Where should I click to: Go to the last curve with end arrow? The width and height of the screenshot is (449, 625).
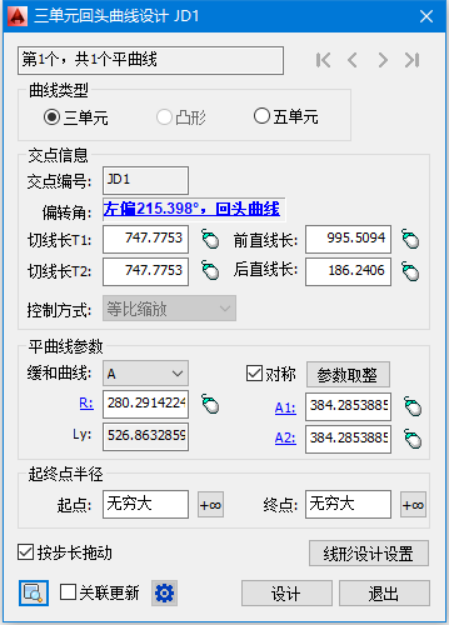412,60
